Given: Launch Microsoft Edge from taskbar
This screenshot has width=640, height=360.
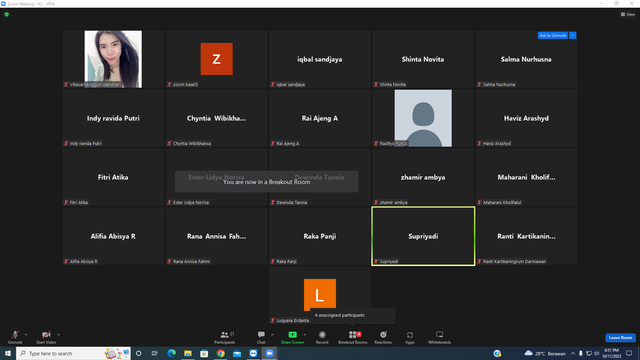Looking at the screenshot, I should [171, 353].
